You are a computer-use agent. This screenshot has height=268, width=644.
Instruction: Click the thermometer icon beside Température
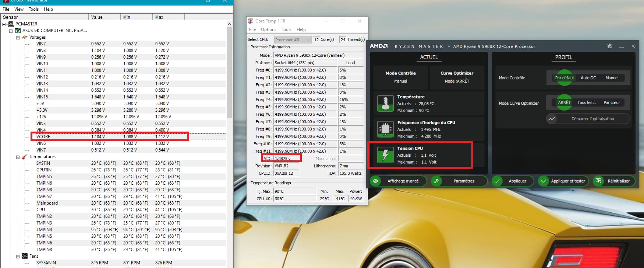pos(385,103)
